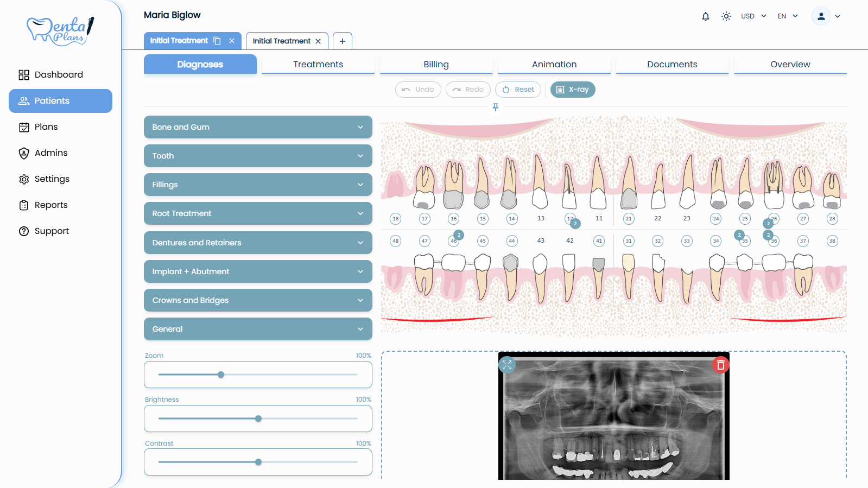Toggle the light/dark theme sun icon
This screenshot has height=488, width=868.
(x=726, y=16)
